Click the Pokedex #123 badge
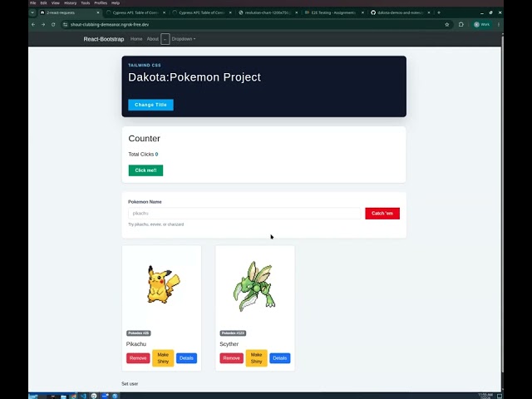The width and height of the screenshot is (532, 399). click(x=233, y=333)
